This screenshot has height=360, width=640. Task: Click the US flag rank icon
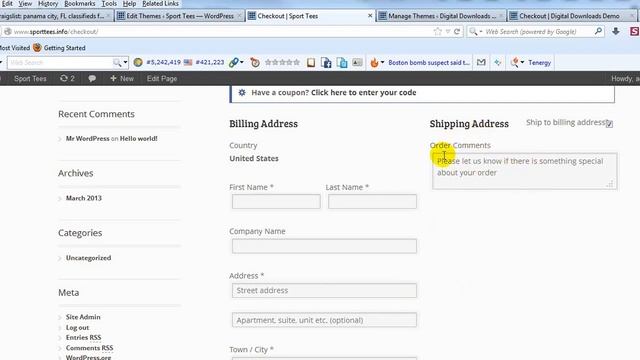188,62
